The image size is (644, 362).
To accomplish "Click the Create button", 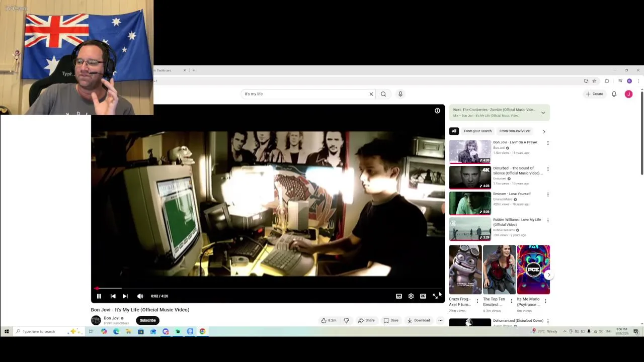I will point(595,94).
